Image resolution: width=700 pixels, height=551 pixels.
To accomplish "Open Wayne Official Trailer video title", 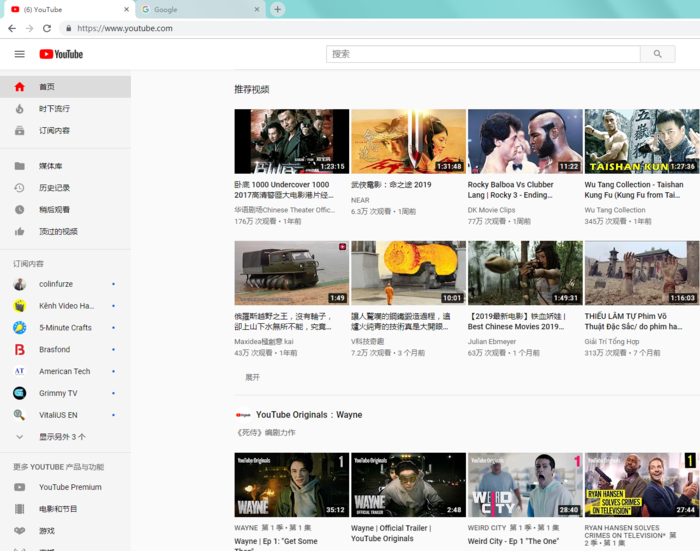I will 391,533.
